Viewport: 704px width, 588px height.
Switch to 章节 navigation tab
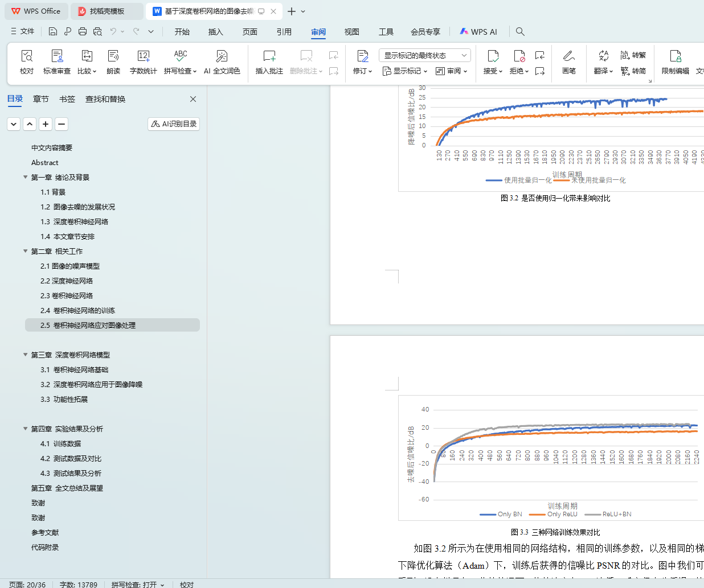coord(41,99)
